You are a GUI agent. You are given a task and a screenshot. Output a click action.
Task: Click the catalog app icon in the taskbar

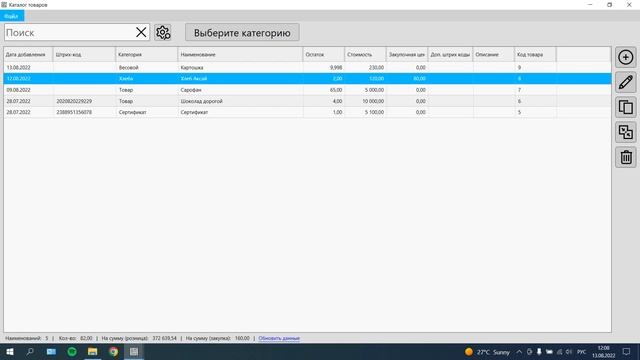point(134,352)
